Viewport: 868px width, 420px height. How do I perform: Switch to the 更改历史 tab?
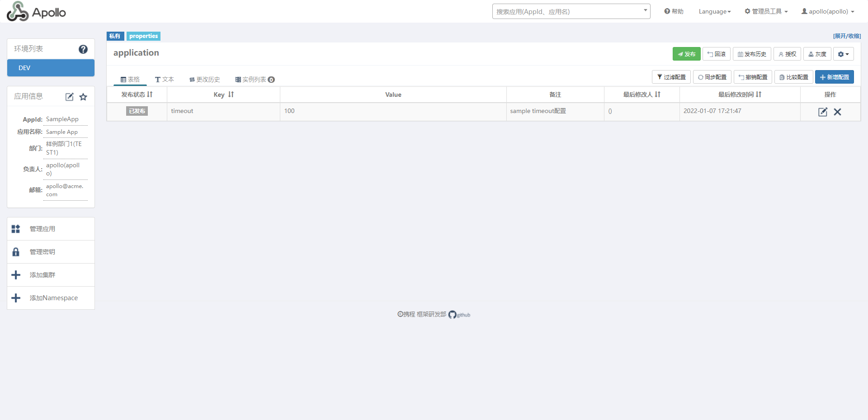(x=205, y=80)
